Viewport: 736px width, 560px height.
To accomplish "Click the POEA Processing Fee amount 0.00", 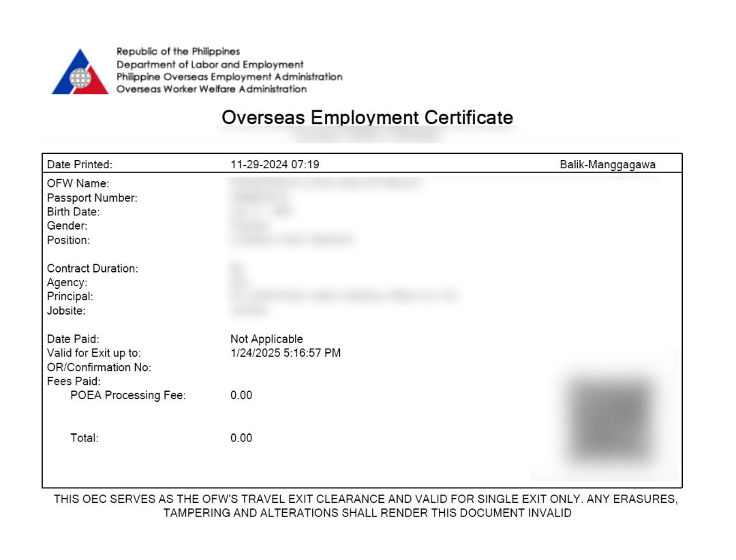I will click(241, 395).
